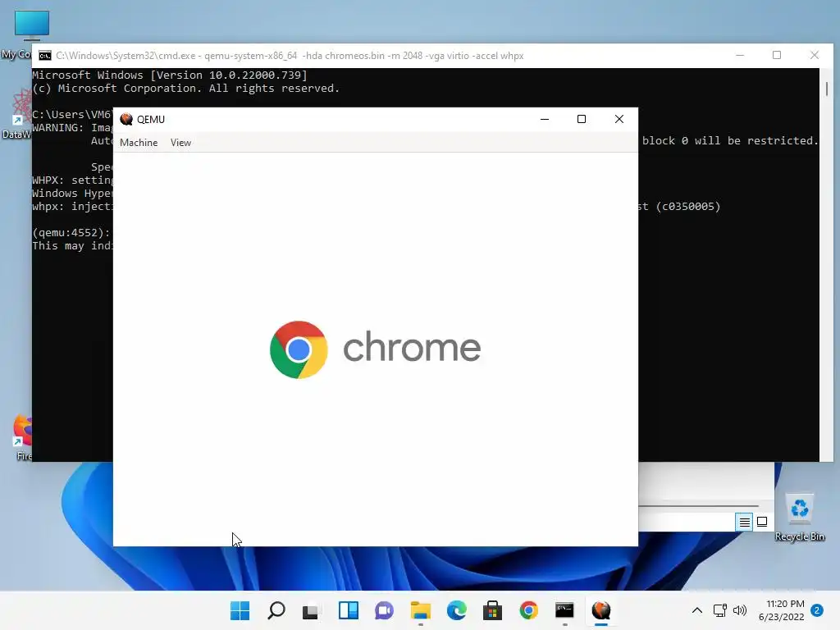Screen dimensions: 840x630
Task: Close the cmd.exe window
Action: pyautogui.click(x=815, y=55)
